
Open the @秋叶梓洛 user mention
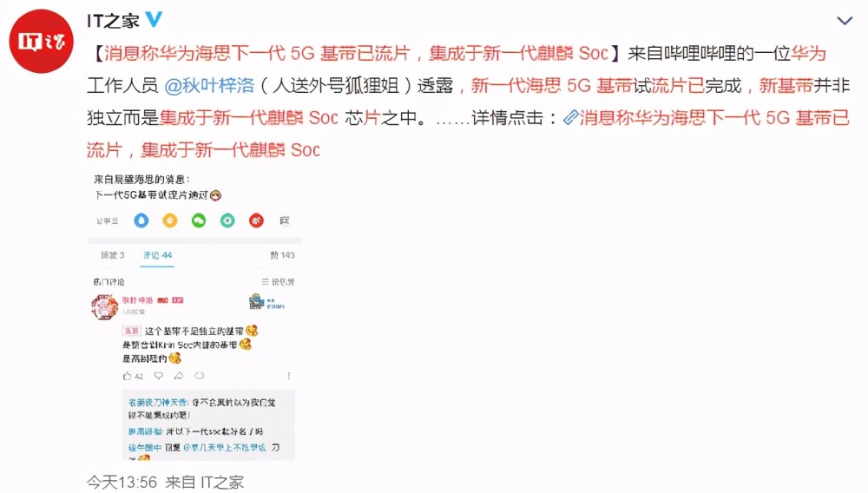click(209, 86)
